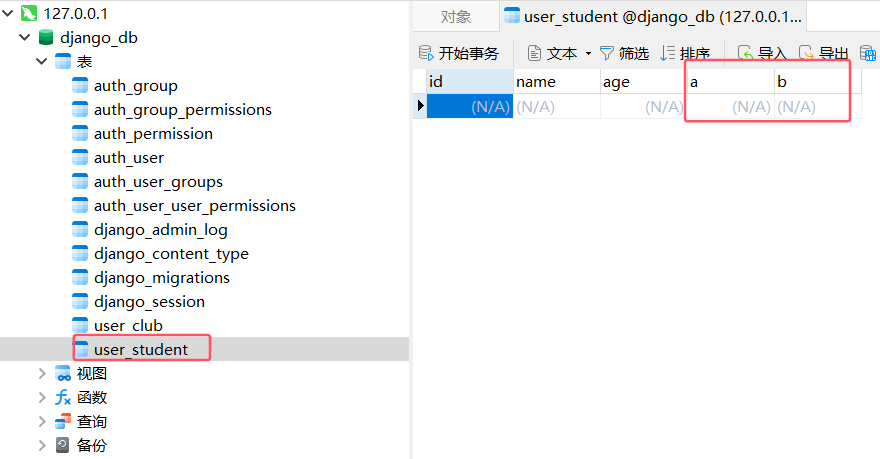Select the auth_user table
The width and height of the screenshot is (880, 459).
(x=128, y=158)
